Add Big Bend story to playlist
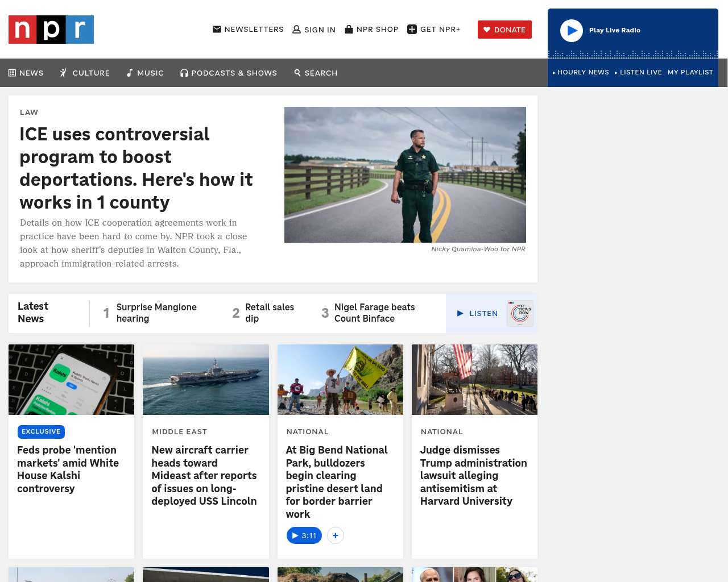Viewport: 728px width, 582px height. 336,535
